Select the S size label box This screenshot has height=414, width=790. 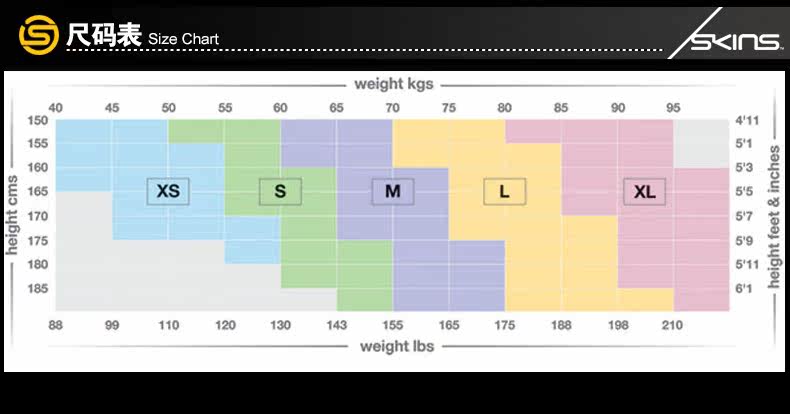[280, 191]
